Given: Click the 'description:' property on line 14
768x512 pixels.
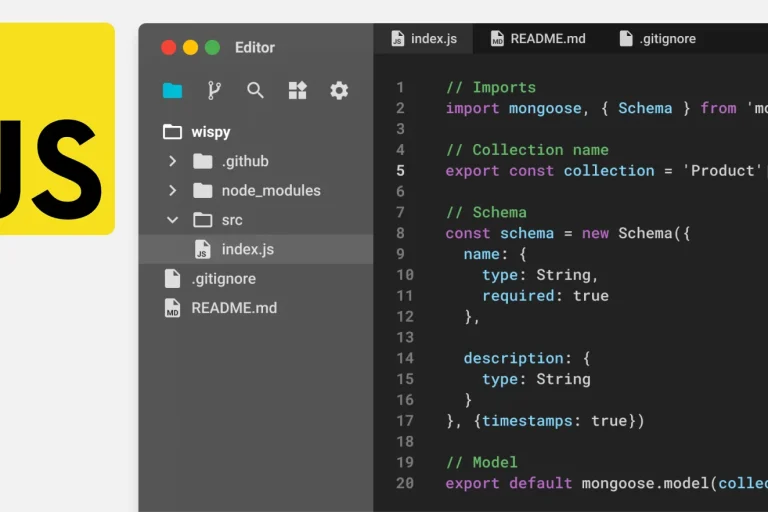Looking at the screenshot, I should tap(518, 358).
